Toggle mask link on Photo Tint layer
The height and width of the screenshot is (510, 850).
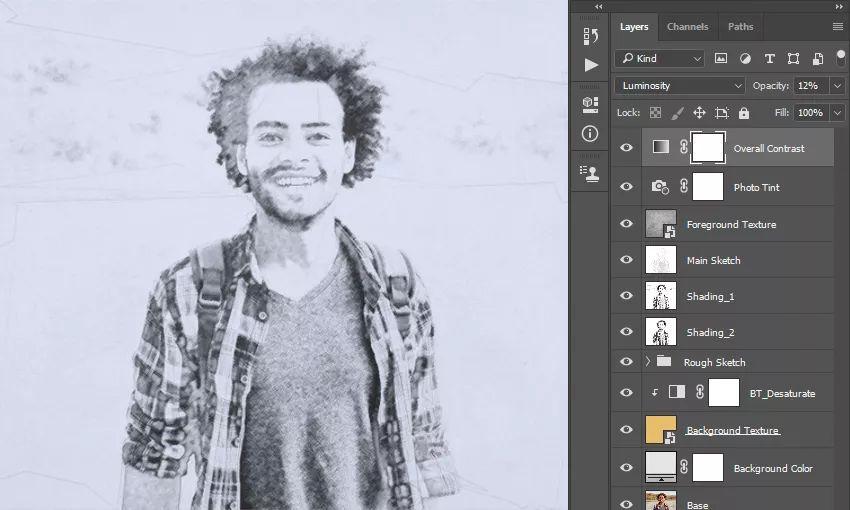tap(684, 186)
